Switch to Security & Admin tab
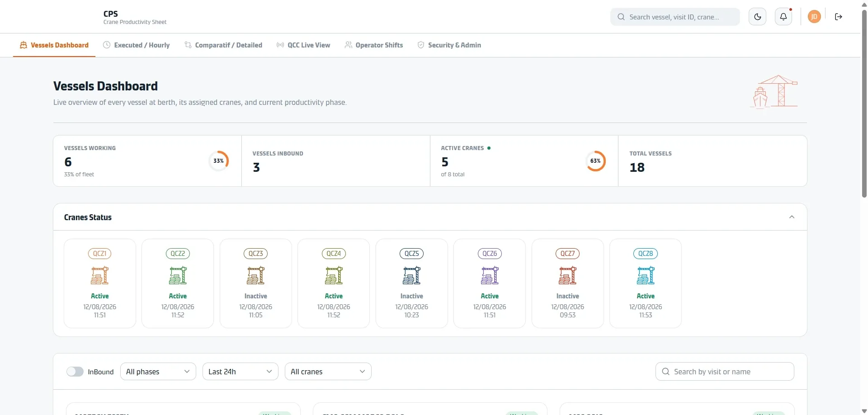868x415 pixels. (449, 45)
